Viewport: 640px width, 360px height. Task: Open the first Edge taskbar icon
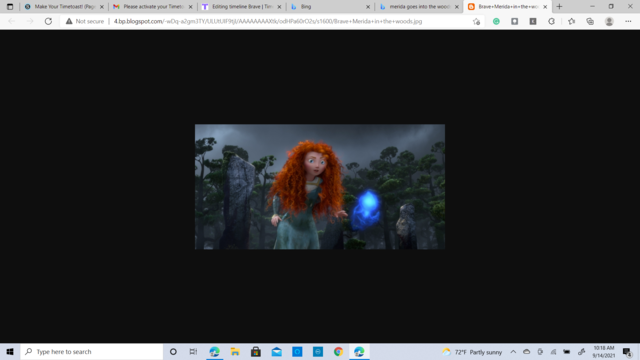tap(214, 351)
